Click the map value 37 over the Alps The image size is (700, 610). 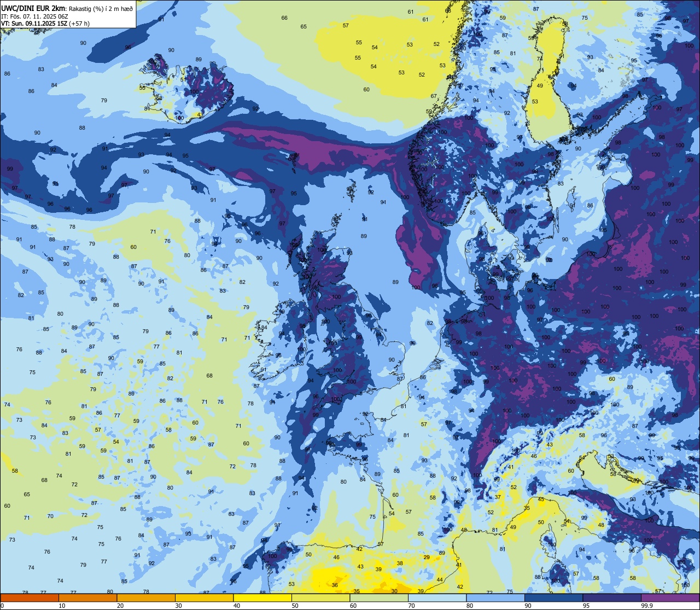(498, 497)
